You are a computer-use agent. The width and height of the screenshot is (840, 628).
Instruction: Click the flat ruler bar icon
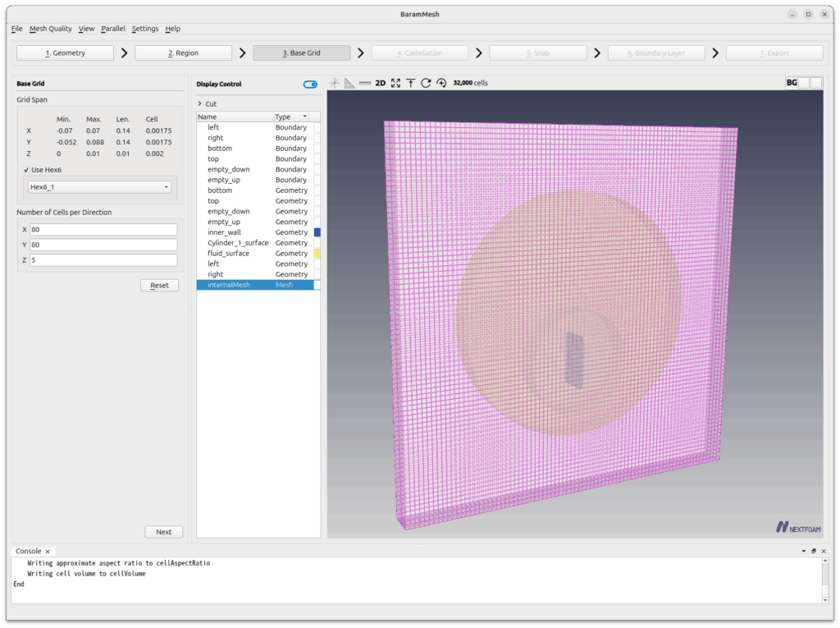click(x=365, y=83)
